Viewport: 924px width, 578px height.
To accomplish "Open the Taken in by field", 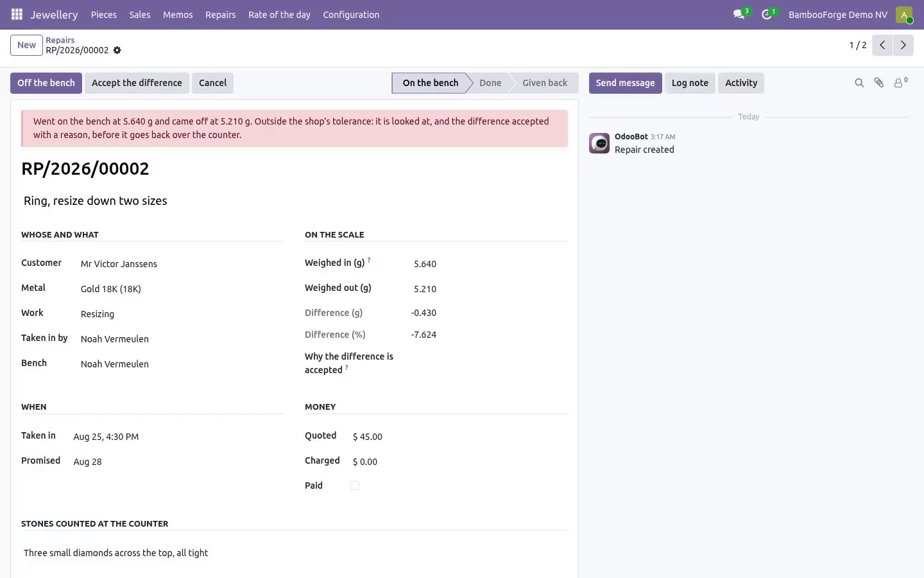I will 182,339.
